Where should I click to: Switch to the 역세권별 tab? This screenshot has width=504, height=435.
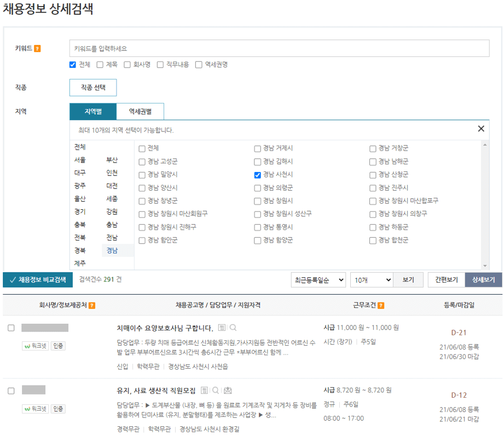pos(141,111)
